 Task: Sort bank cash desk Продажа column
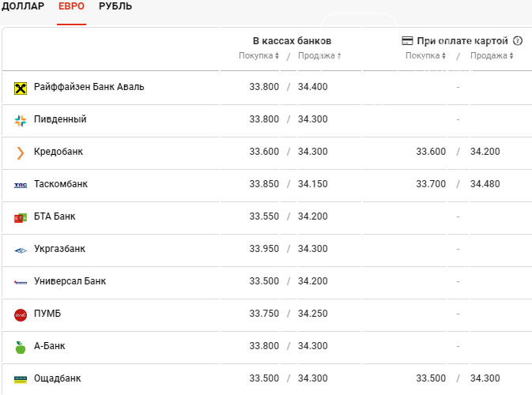coord(319,55)
